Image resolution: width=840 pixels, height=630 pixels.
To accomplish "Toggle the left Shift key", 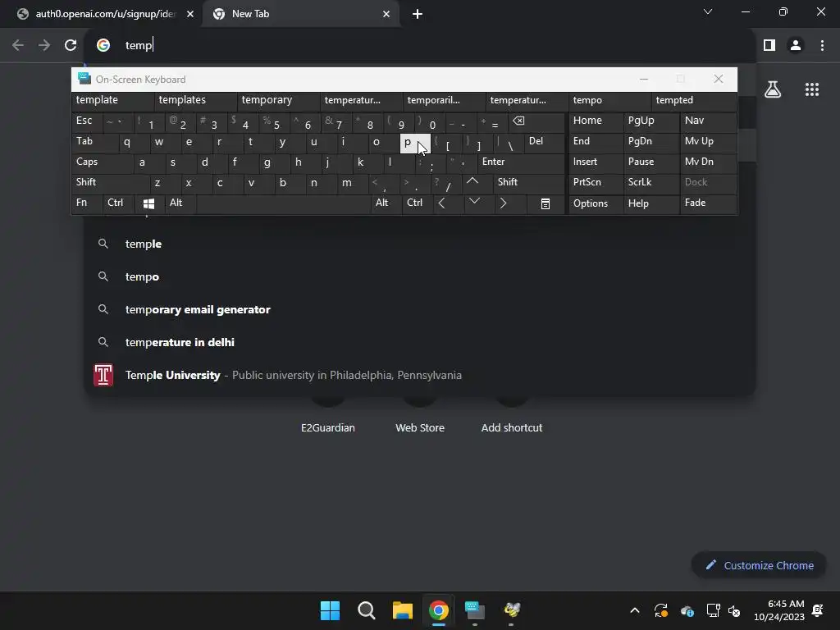I will [111, 183].
